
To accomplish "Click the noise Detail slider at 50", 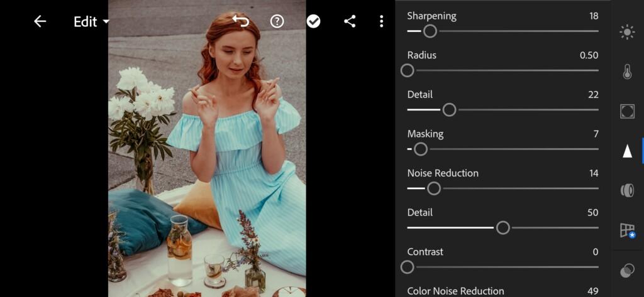I will click(x=502, y=228).
